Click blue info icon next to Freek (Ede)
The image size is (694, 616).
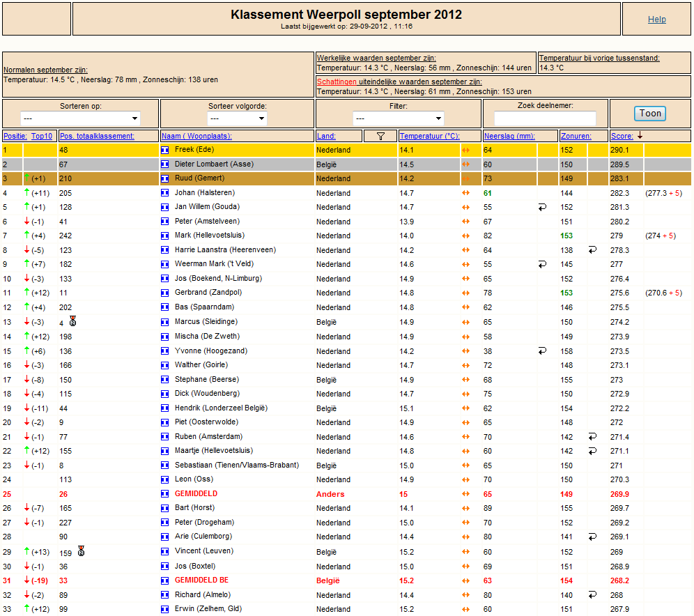(x=164, y=150)
